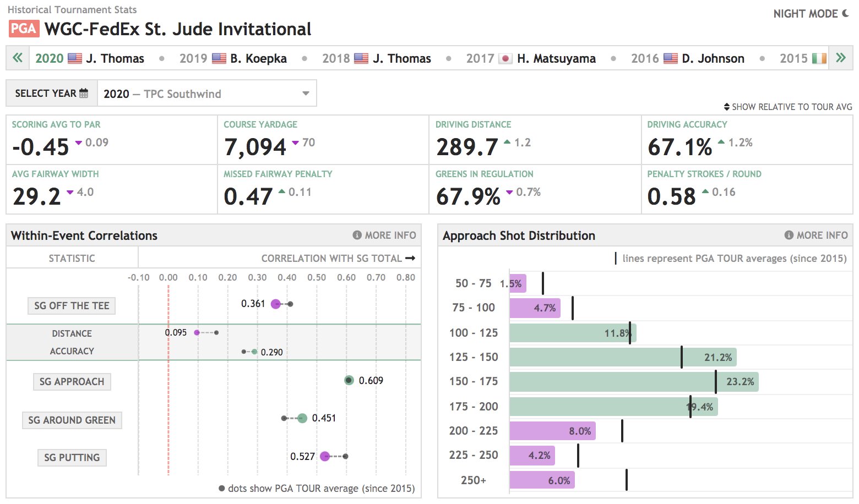
Task: Click the Irish flag next to 2015
Action: 819,58
